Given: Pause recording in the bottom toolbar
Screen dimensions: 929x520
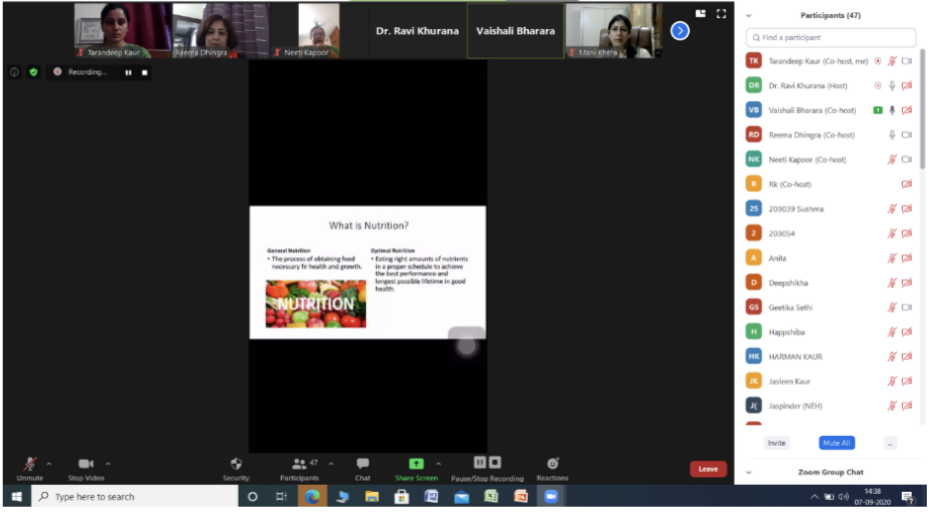Looking at the screenshot, I should click(x=480, y=462).
